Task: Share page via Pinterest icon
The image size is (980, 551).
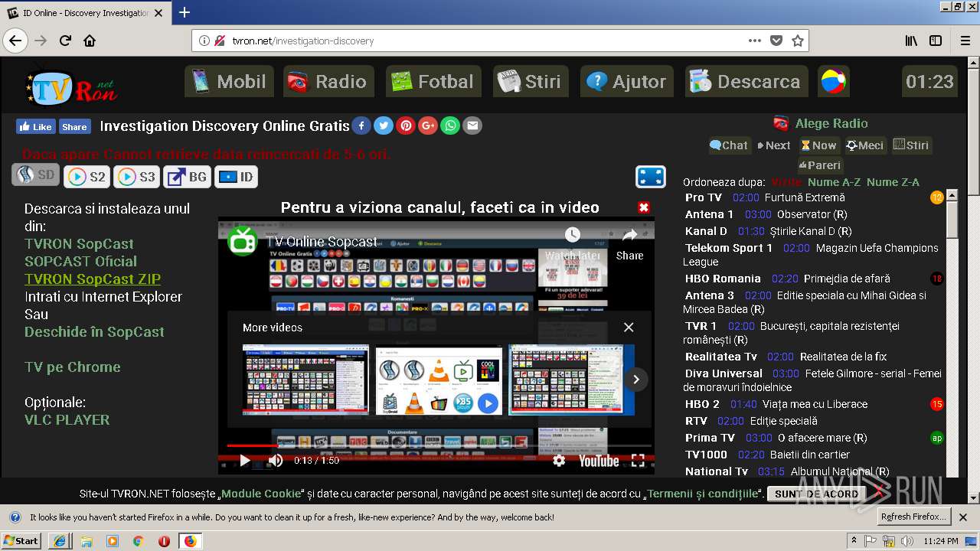Action: (406, 126)
